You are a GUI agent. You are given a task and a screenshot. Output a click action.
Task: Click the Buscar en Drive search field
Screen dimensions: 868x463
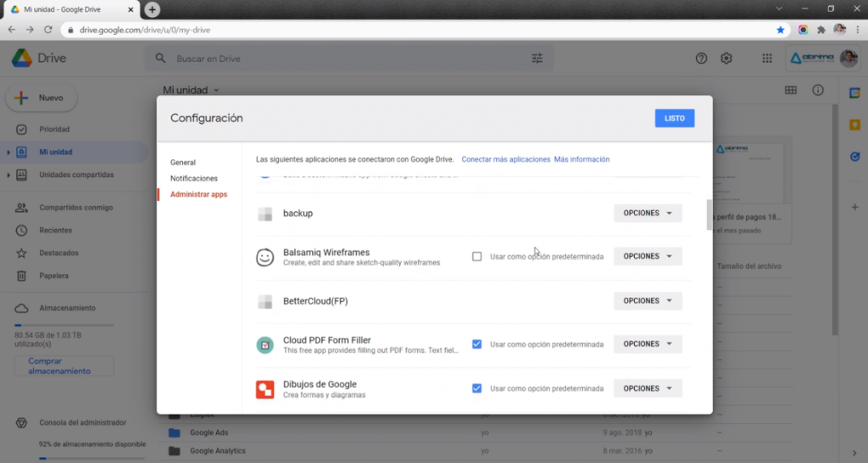(348, 59)
